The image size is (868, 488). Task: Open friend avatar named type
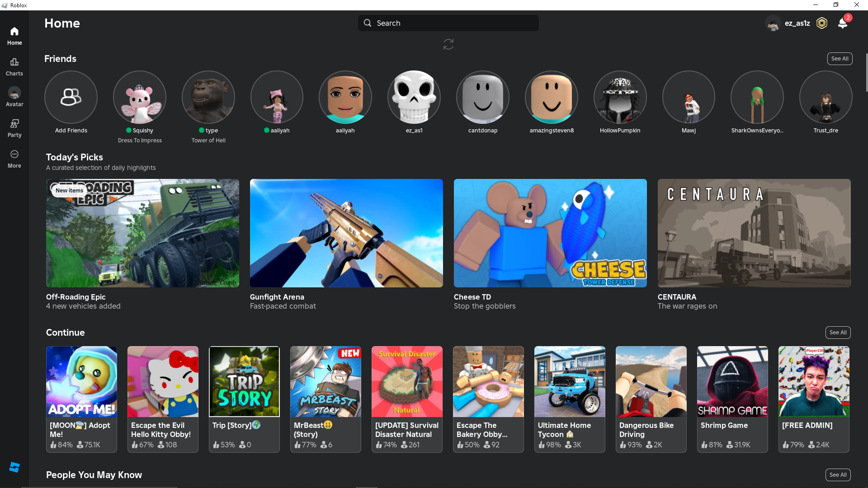(x=208, y=97)
